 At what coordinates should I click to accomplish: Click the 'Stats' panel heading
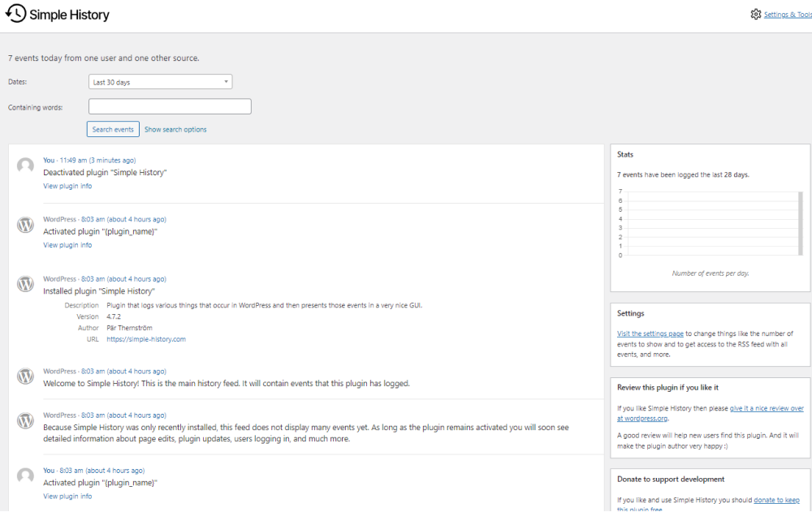pyautogui.click(x=625, y=154)
